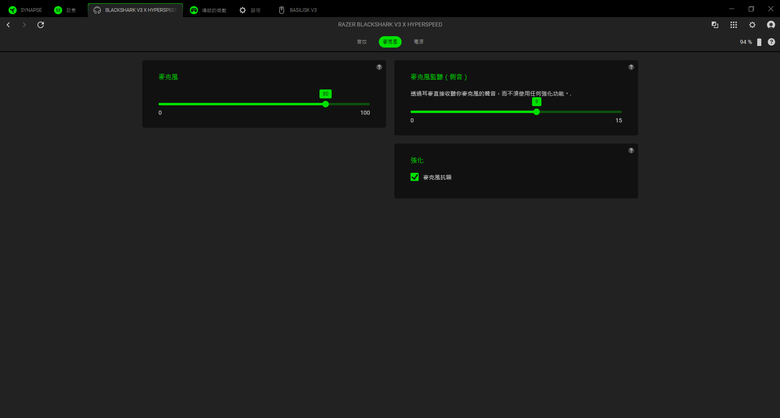Click the enhancement (強化) heading
Viewport: 780px width, 418px height.
pyautogui.click(x=417, y=160)
